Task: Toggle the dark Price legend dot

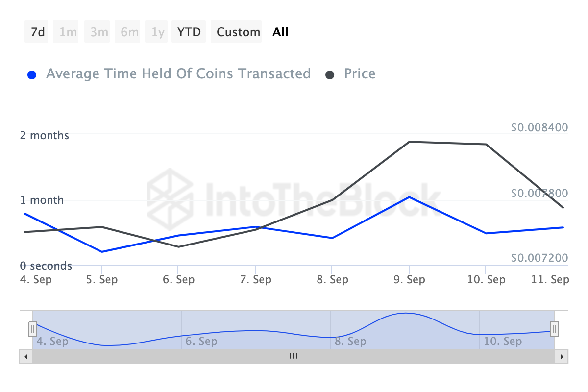Action: coord(330,75)
